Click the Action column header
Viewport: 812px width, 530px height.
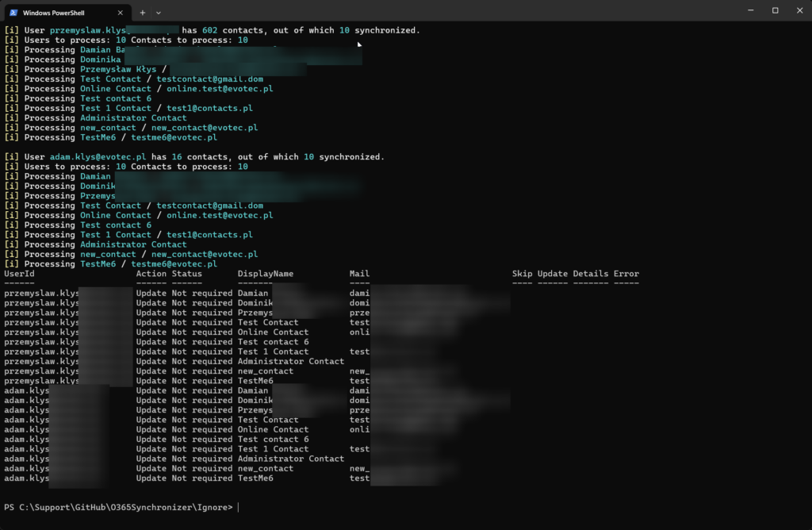pyautogui.click(x=151, y=274)
